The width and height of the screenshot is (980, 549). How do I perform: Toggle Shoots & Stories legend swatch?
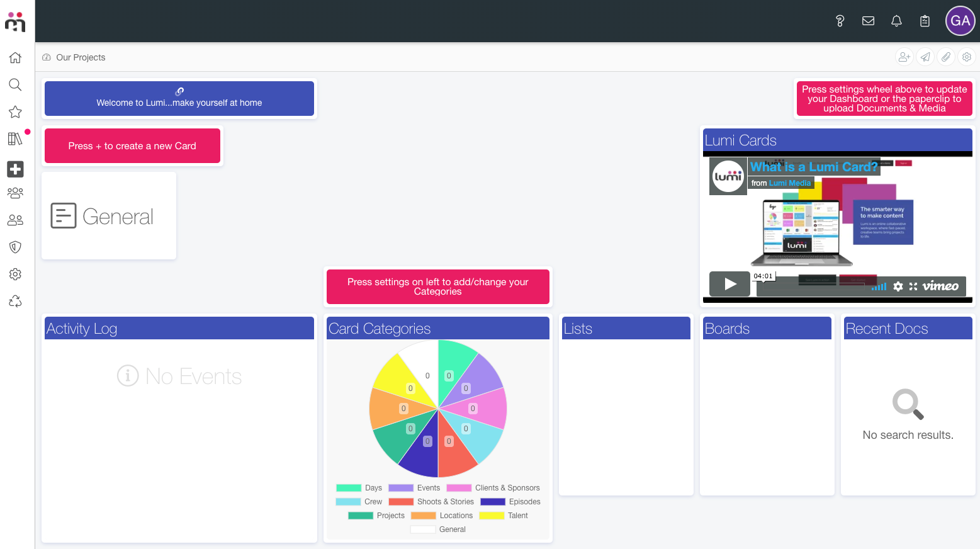pos(401,502)
